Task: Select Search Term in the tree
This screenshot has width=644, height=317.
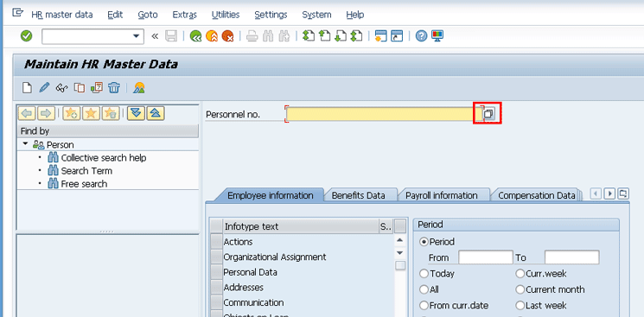Action: [86, 171]
